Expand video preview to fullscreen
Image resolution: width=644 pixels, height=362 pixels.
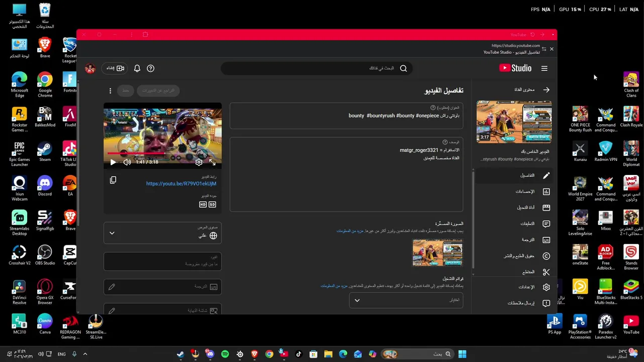[212, 162]
